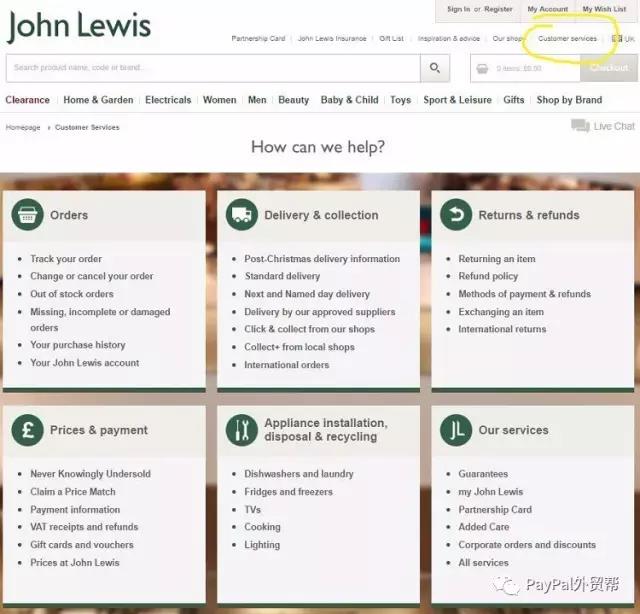The width and height of the screenshot is (640, 614).
Task: Open Dishwashers and laundry
Action: [299, 474]
